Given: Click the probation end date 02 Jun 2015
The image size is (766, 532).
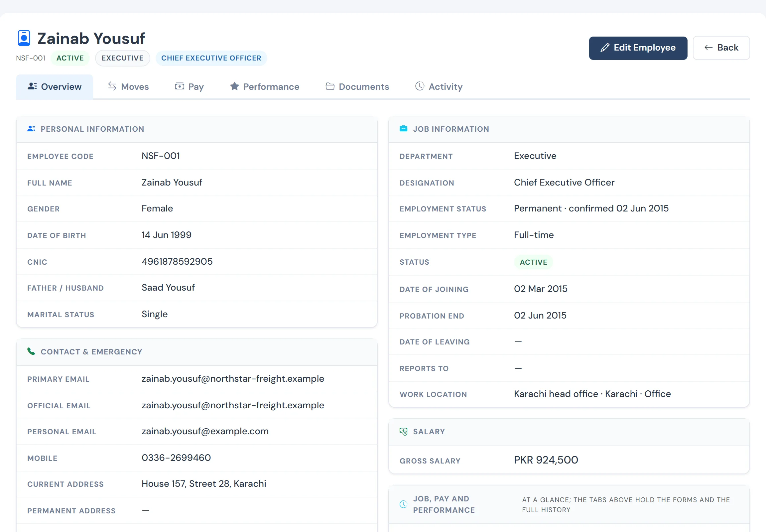Looking at the screenshot, I should tap(540, 315).
